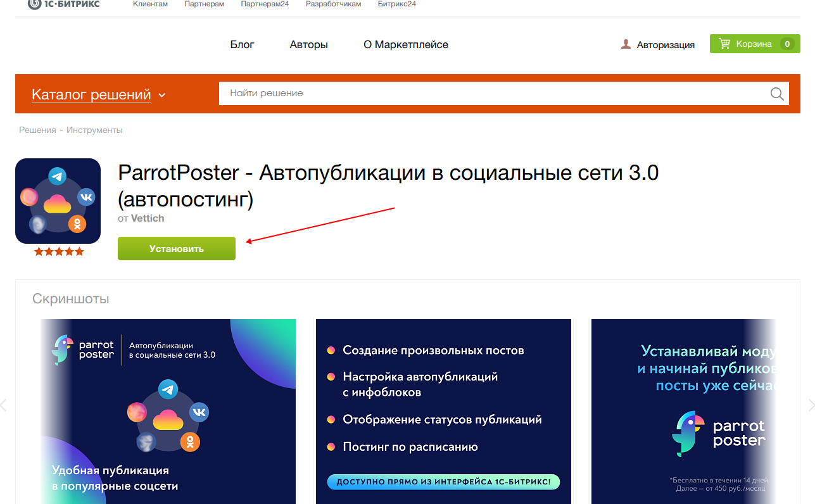
Task: Open the third screenshot with parrot logo
Action: [x=683, y=412]
